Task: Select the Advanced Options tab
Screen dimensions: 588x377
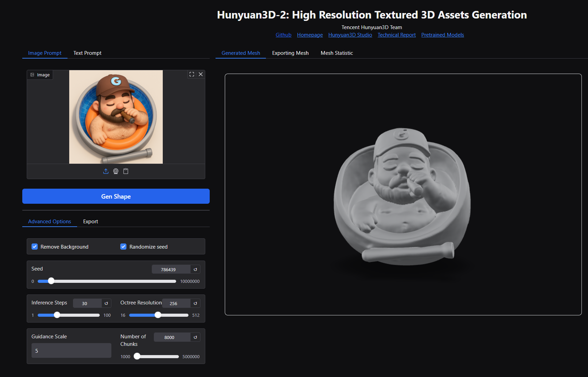Action: pyautogui.click(x=50, y=222)
